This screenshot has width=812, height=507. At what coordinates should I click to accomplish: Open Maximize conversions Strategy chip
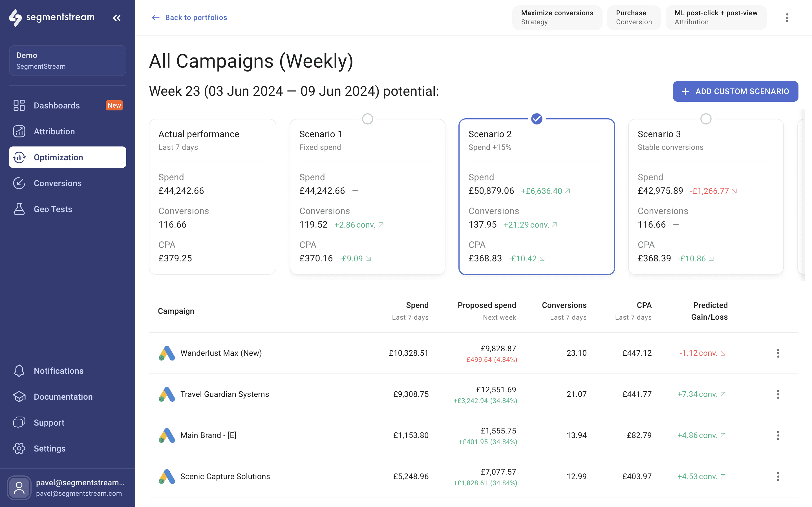tap(557, 17)
